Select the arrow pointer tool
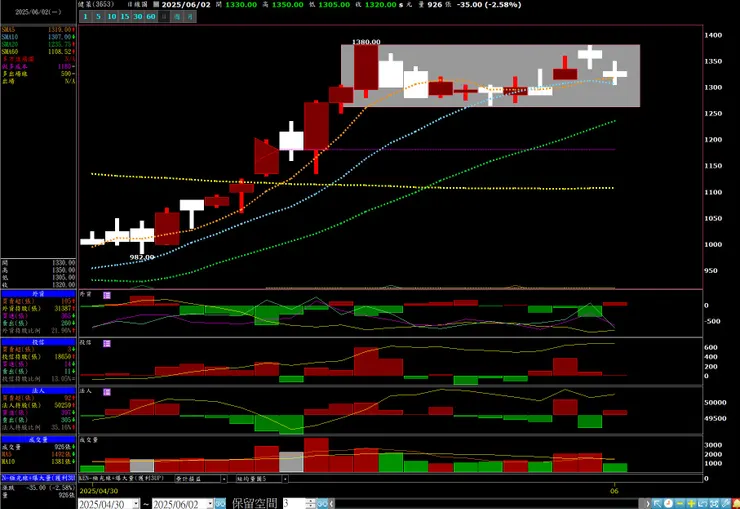Screen dimensions: 740x509 (657, 503)
